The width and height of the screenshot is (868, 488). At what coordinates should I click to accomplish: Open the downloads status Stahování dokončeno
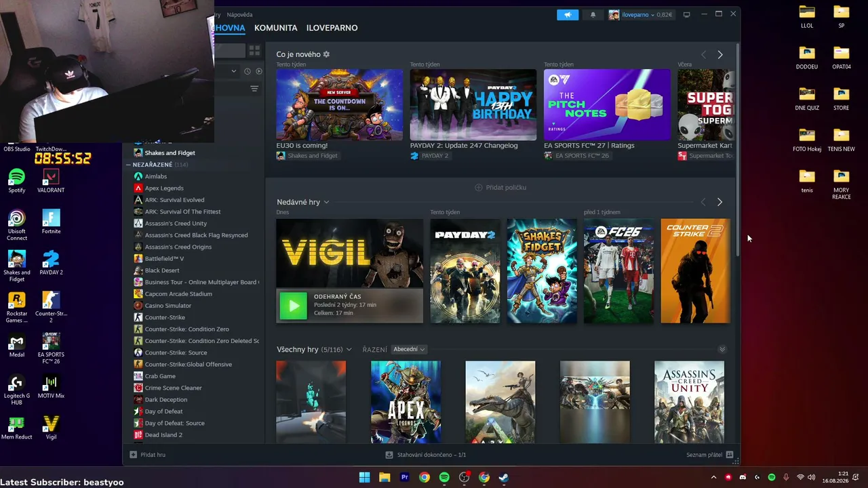coord(426,455)
